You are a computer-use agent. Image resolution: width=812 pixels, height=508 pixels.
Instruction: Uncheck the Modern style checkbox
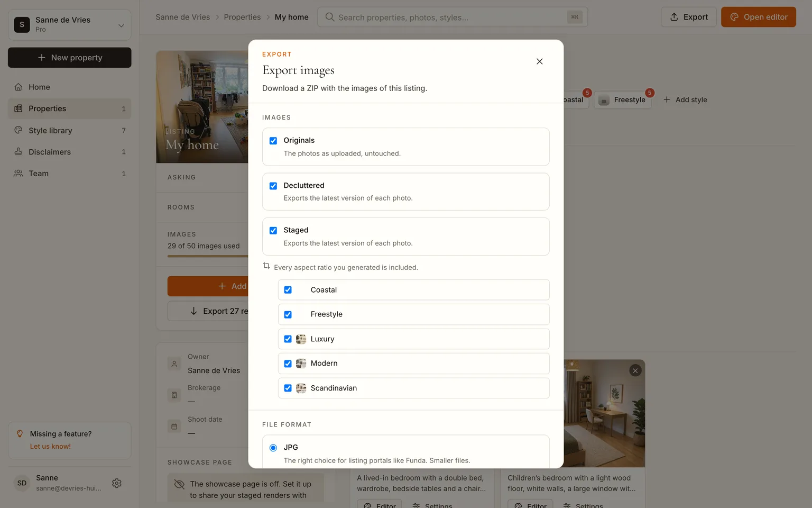tap(288, 364)
